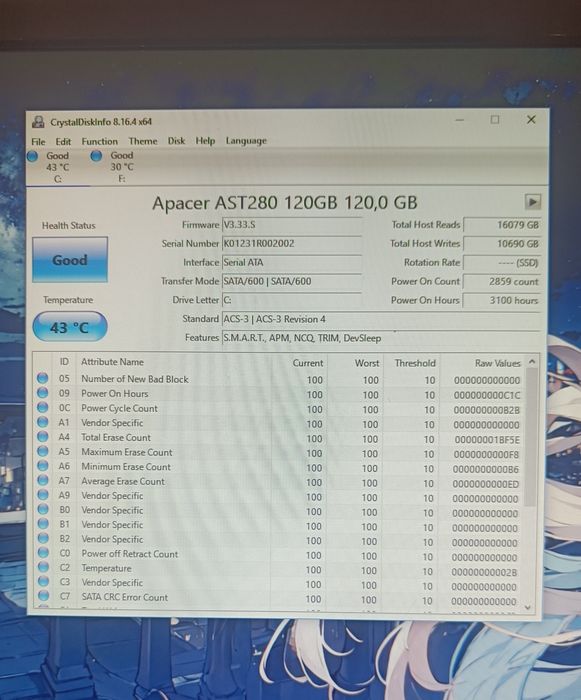The image size is (581, 700).
Task: Click the status icon for Average Erase Count
Action: tap(43, 480)
